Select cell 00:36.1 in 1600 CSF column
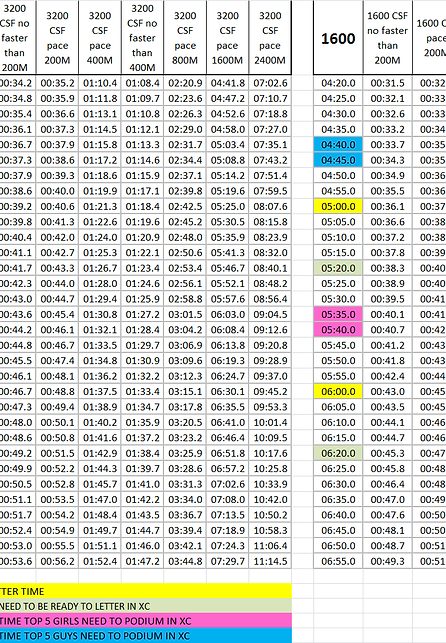 387,206
